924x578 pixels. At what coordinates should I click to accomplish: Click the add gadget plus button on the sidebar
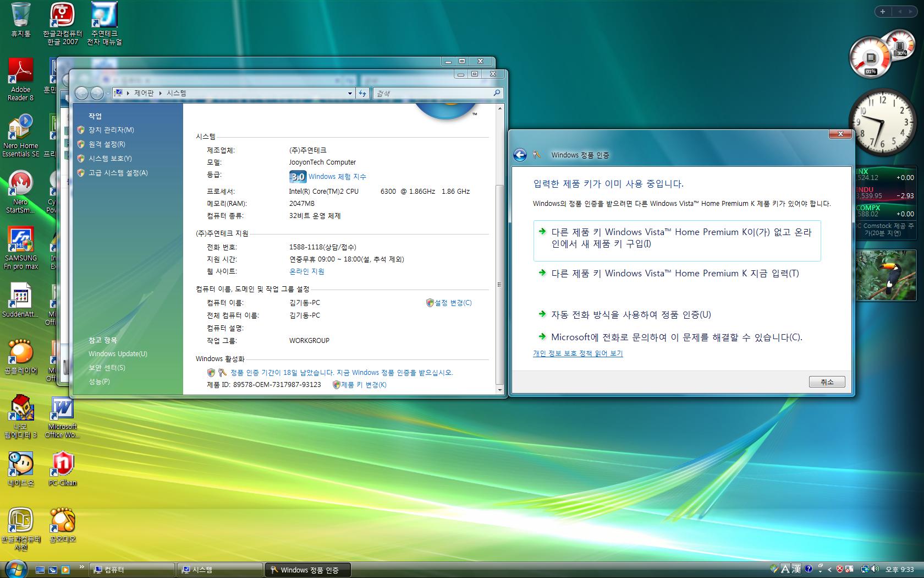[883, 12]
